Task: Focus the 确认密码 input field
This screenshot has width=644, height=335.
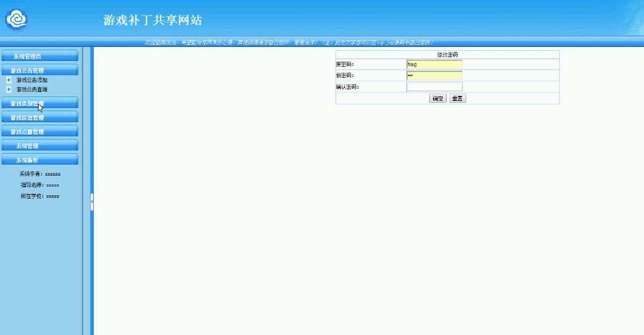Action: pyautogui.click(x=434, y=86)
